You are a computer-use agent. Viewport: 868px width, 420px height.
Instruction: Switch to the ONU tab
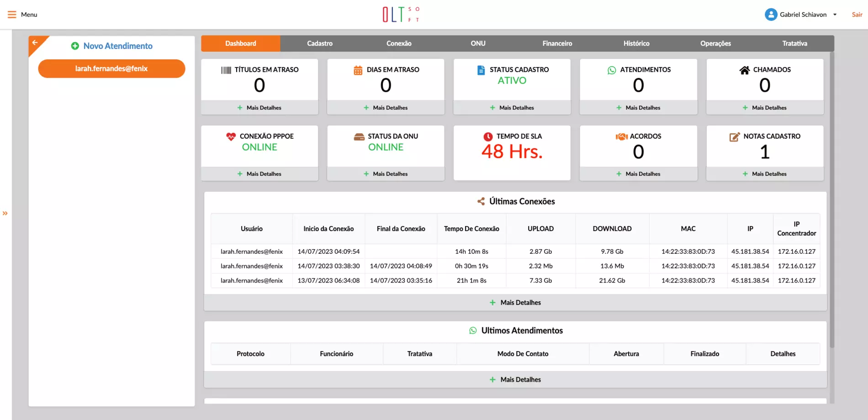coord(478,43)
